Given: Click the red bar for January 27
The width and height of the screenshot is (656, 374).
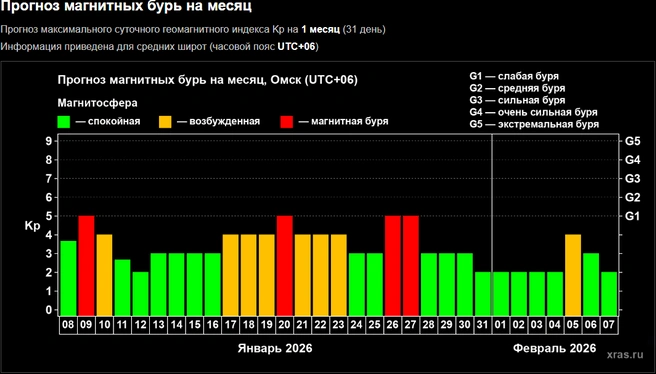Looking at the screenshot, I should (410, 266).
